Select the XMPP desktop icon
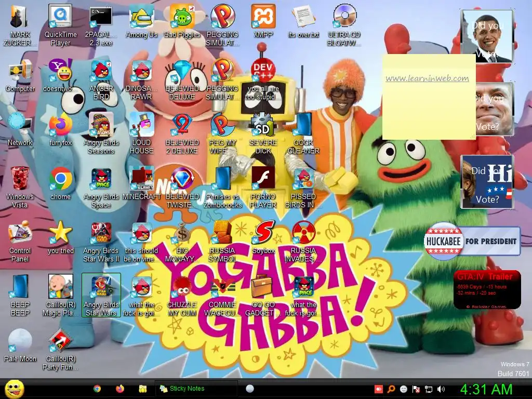The image size is (532, 399). click(x=263, y=21)
